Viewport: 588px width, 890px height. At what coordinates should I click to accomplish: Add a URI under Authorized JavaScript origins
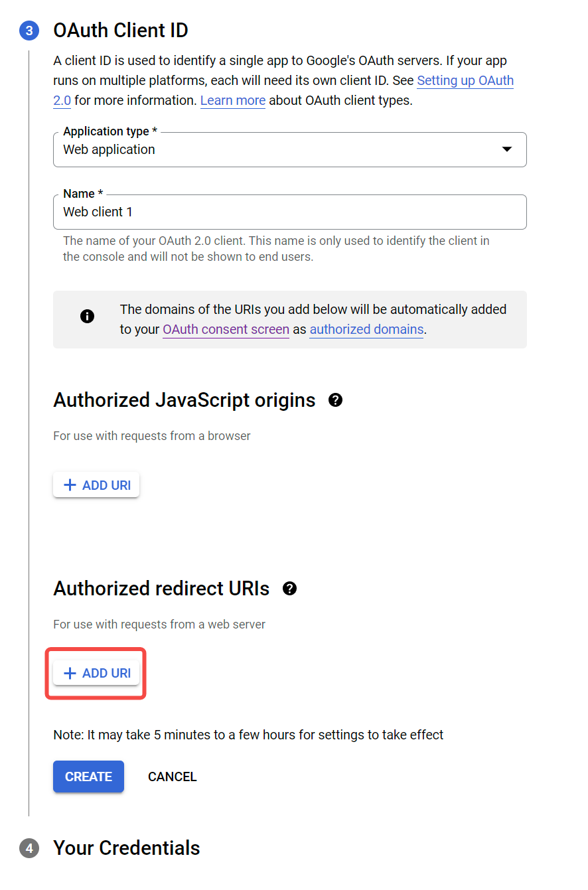[x=96, y=484]
